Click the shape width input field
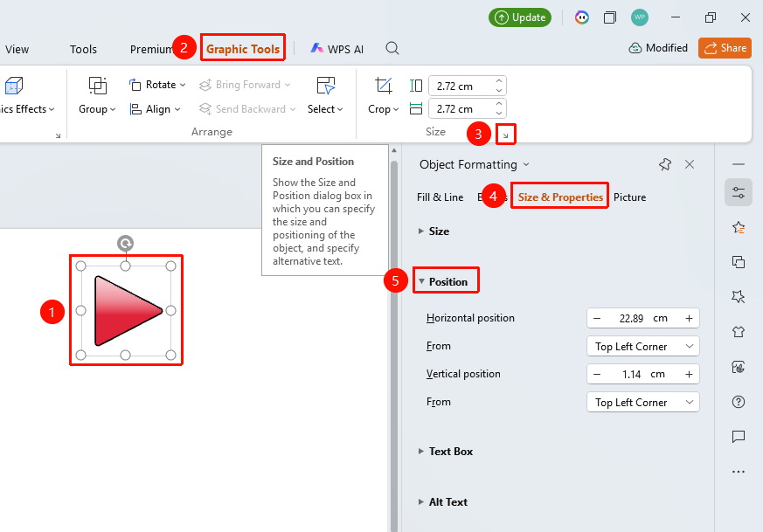 pyautogui.click(x=461, y=108)
